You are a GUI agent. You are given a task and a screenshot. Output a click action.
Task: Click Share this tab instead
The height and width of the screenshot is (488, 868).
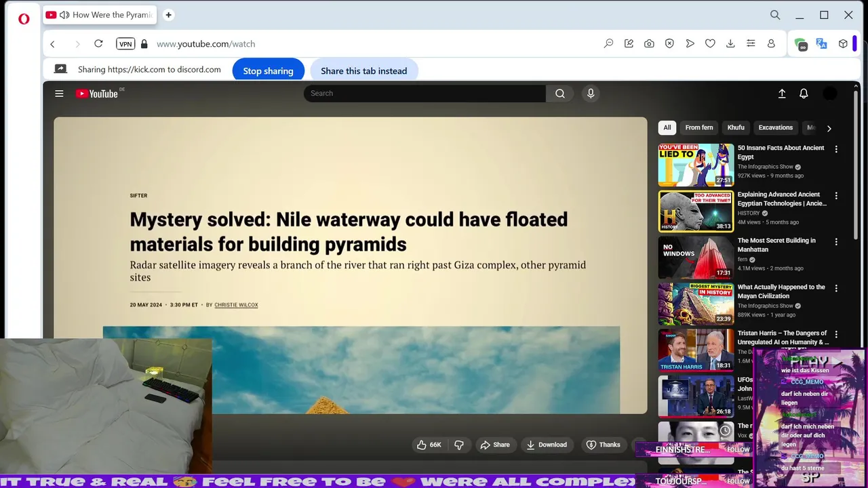click(363, 70)
